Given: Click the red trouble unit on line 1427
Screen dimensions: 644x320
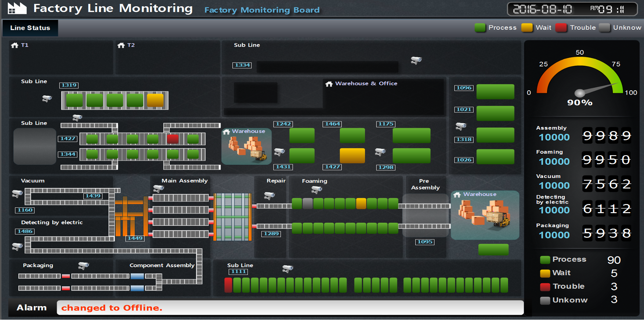Looking at the screenshot, I should [x=173, y=139].
